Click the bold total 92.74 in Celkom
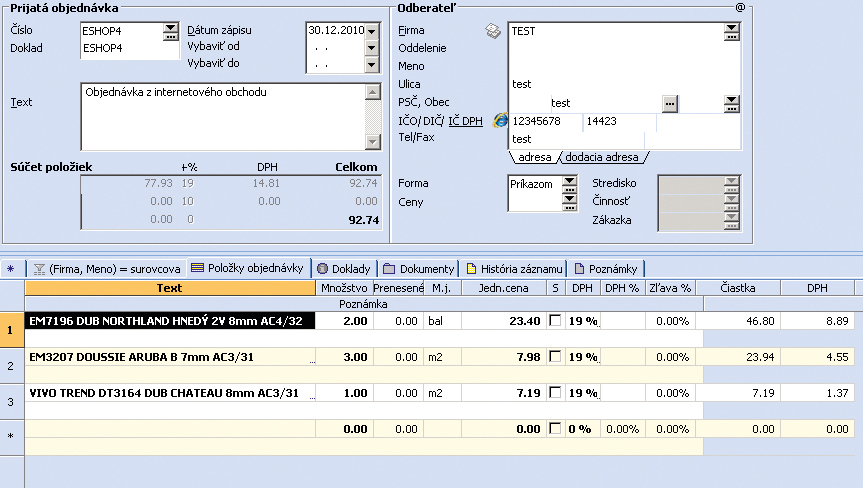 coord(364,220)
